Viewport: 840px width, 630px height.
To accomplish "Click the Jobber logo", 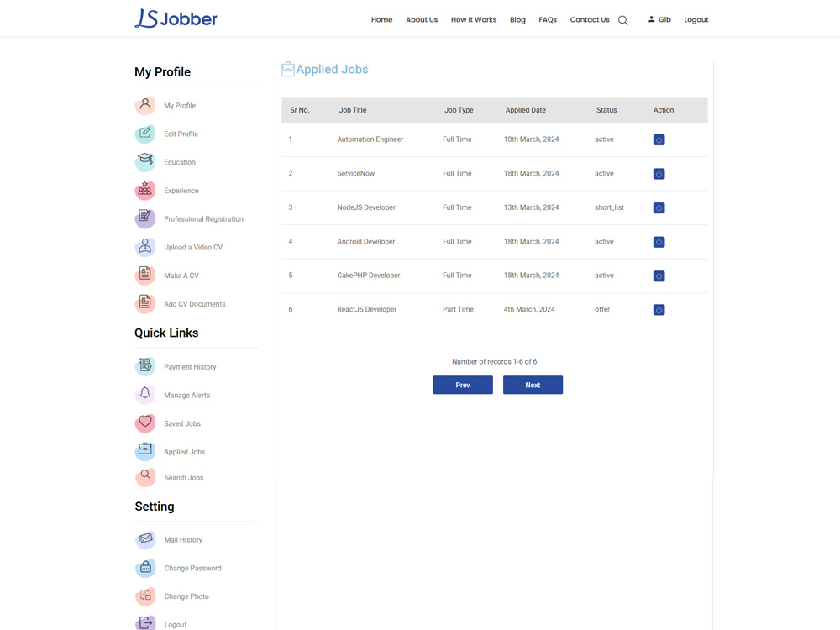I will [x=176, y=18].
